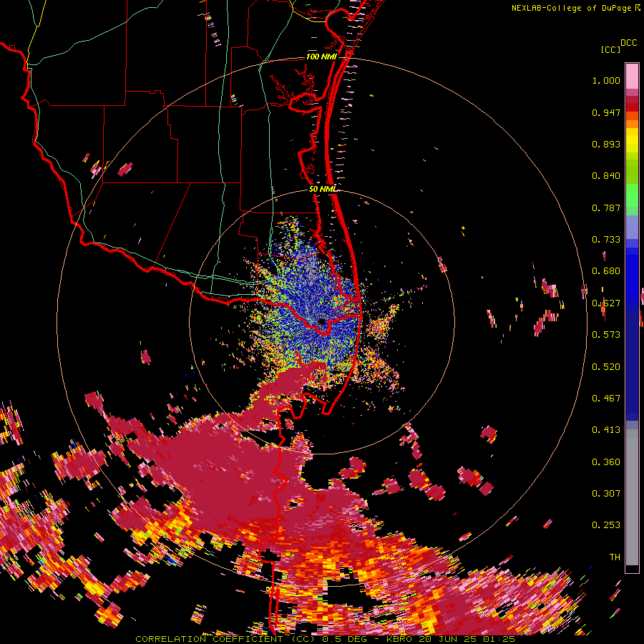Click the 0.253 scale value
The image size is (644, 644).
(x=606, y=525)
